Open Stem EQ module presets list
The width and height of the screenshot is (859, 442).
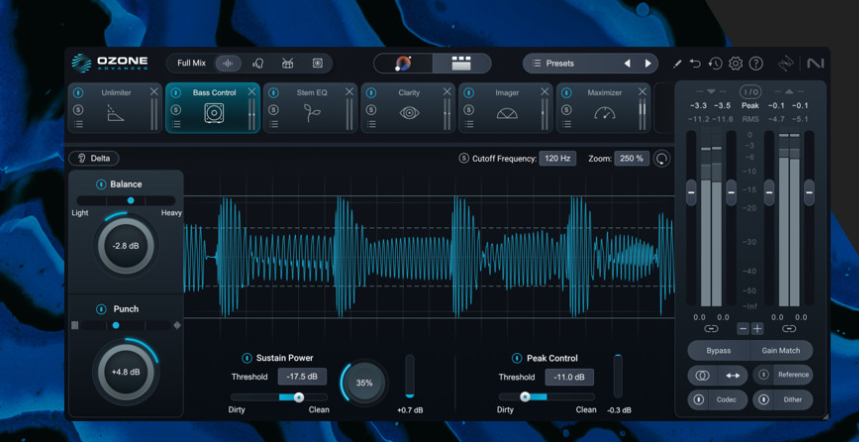(x=273, y=124)
